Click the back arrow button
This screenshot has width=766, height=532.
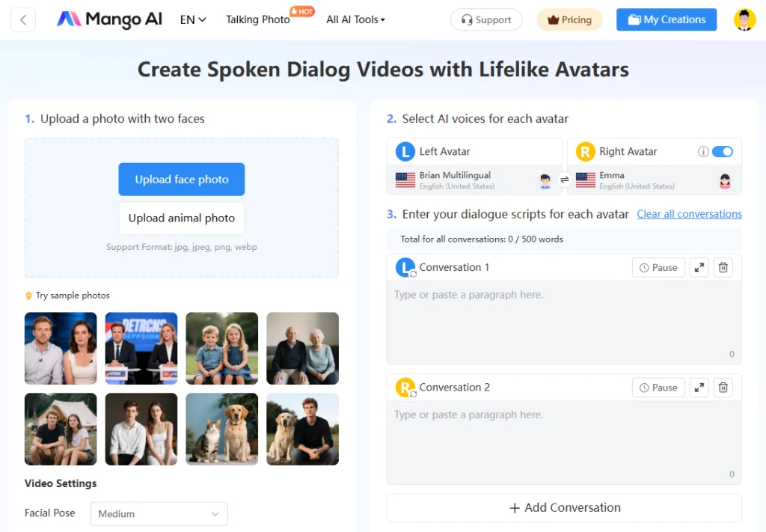tap(23, 19)
